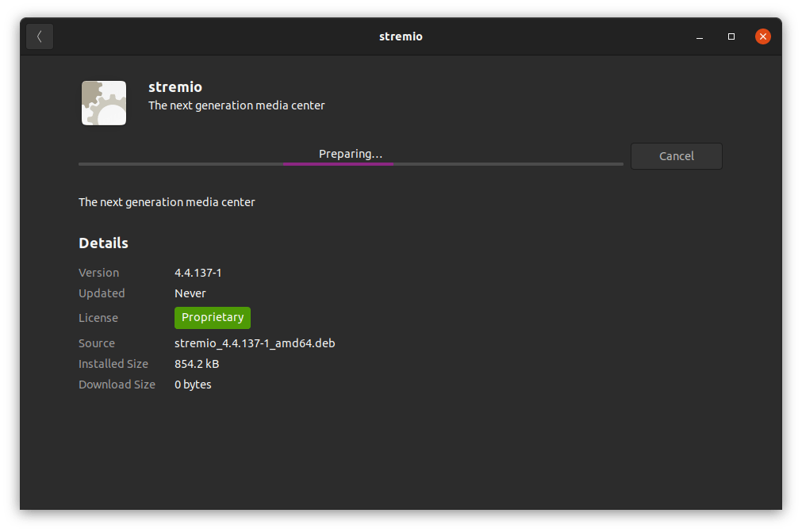Select the version number 4.4.137-1
Image resolution: width=802 pixels, height=532 pixels.
pyautogui.click(x=198, y=273)
